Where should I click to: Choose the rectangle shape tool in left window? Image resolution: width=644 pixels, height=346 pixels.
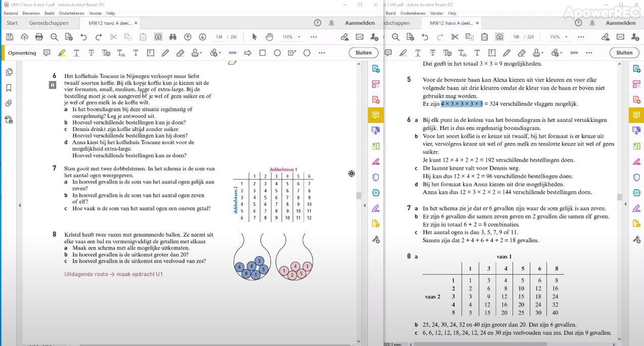click(x=262, y=53)
